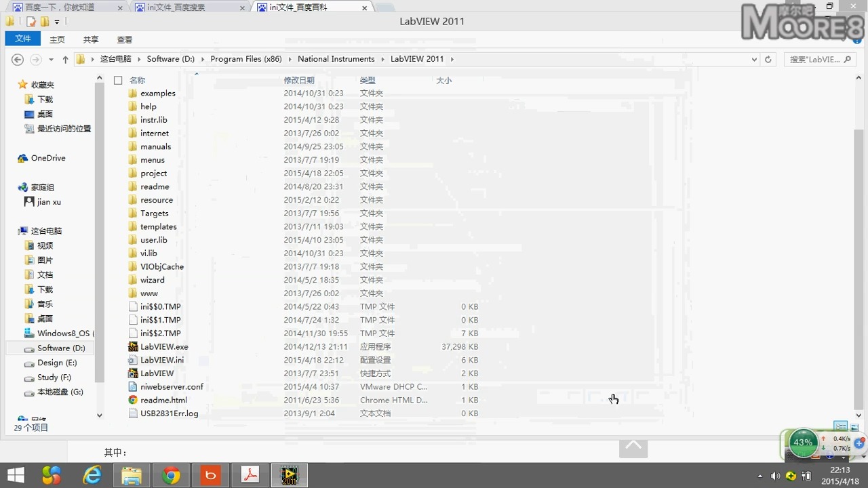Launch Internet Explorer from taskbar
Image resolution: width=868 pixels, height=488 pixels.
tap(92, 476)
